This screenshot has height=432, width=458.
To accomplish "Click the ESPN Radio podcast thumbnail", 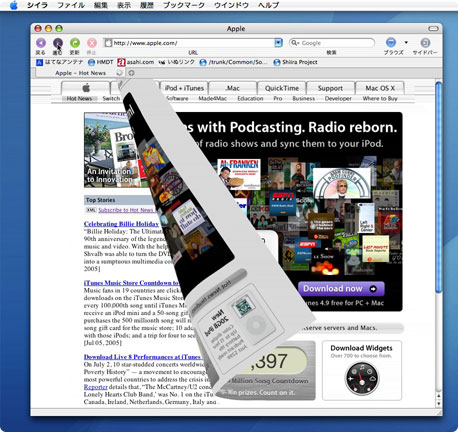I will point(282,203).
